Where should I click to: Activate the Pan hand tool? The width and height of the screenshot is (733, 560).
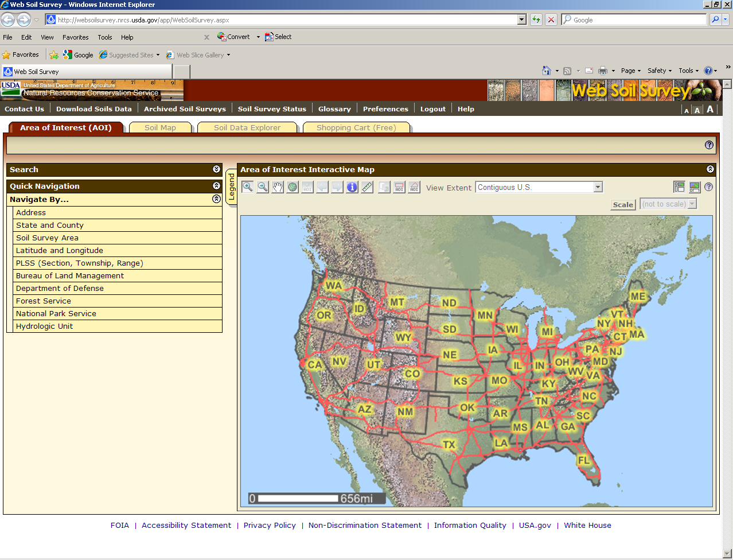click(x=278, y=187)
